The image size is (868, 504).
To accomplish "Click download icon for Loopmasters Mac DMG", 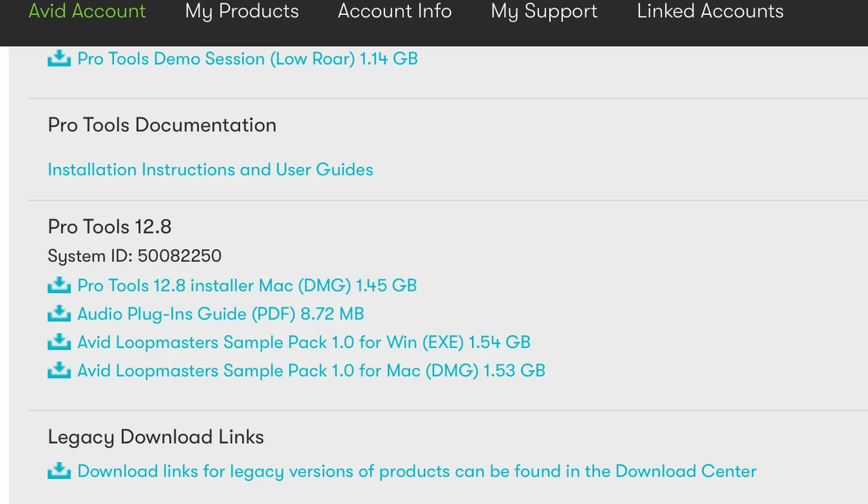I will point(59,371).
